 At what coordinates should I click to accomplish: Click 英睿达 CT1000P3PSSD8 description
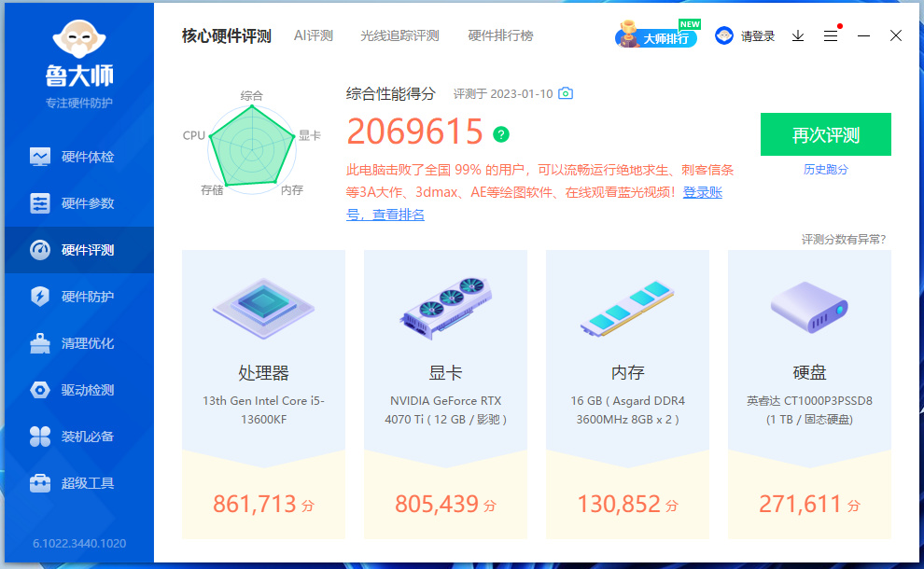[810, 410]
